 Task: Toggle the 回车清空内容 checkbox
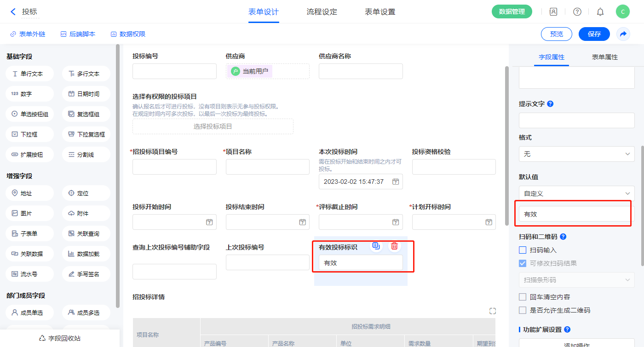pyautogui.click(x=523, y=297)
